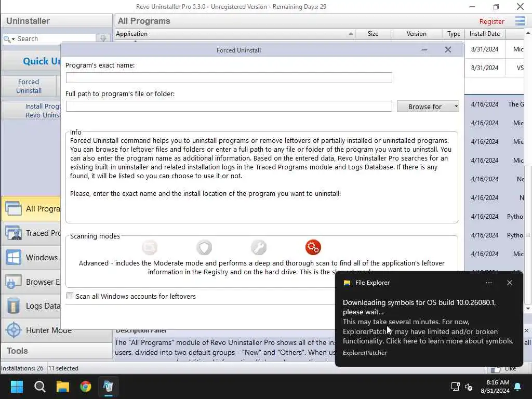Close the Description Panel
The height and width of the screenshot is (399, 532).
[x=527, y=331]
